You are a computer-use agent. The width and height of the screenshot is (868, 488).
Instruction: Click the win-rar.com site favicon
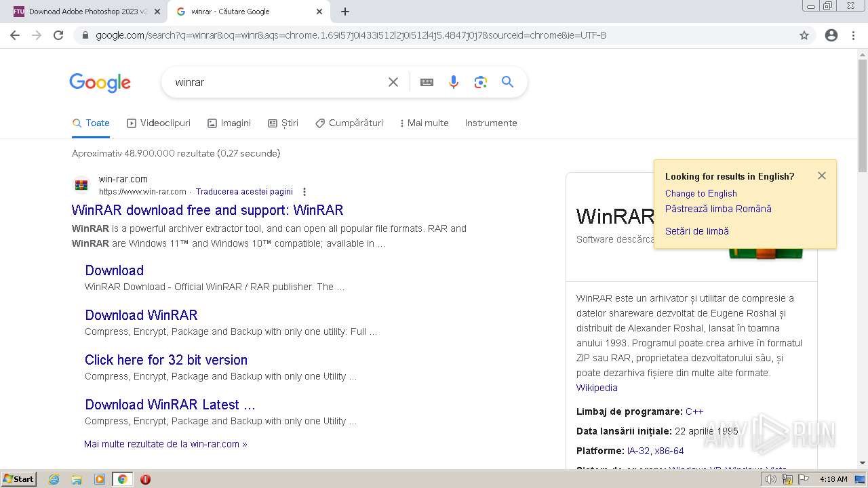pos(81,185)
